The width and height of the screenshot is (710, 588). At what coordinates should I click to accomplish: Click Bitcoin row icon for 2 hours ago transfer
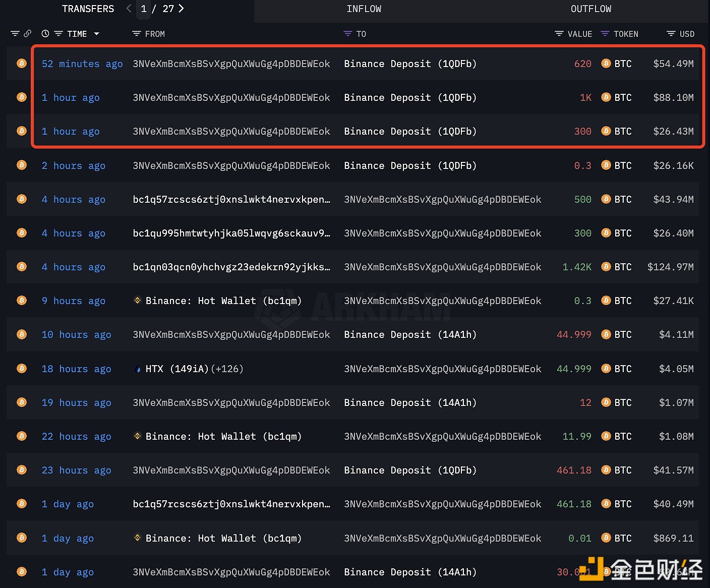(22, 165)
